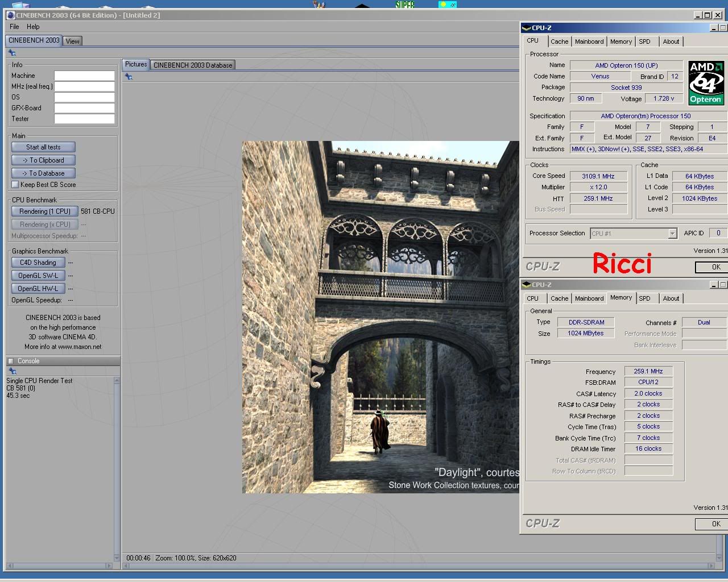
Task: Click the Tester input field
Action: 84,119
